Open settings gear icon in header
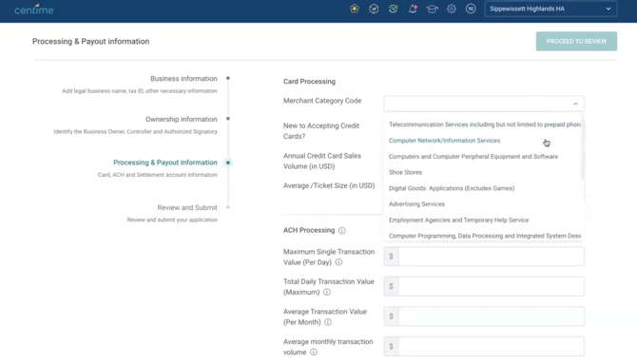 (x=452, y=9)
